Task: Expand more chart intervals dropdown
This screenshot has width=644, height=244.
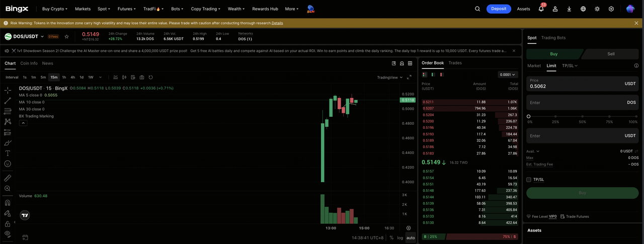Action: (101, 77)
